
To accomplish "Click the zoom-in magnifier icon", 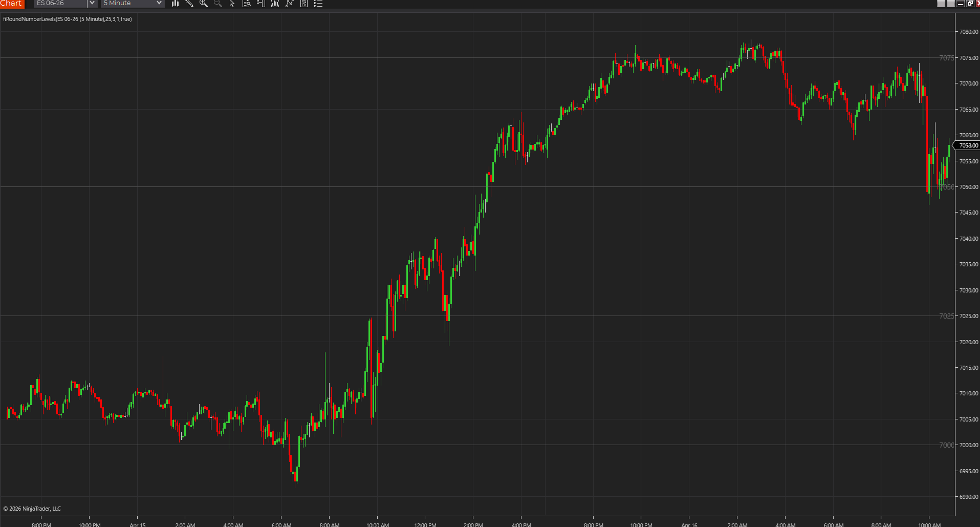I will coord(204,4).
